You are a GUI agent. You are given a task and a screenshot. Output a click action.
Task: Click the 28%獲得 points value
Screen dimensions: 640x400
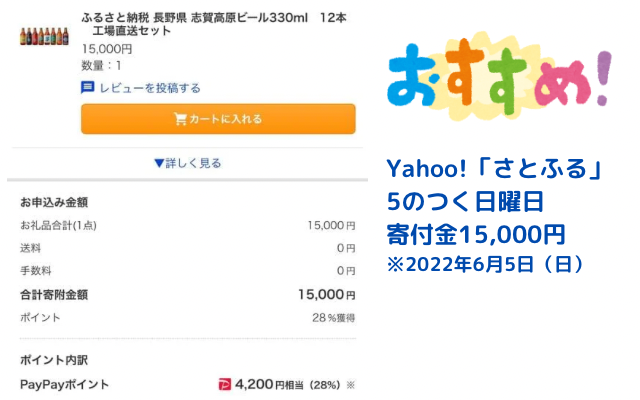(333, 318)
